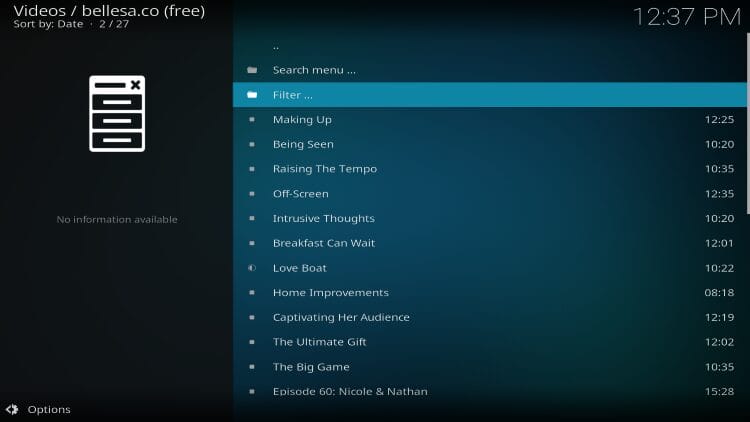Screen dimensions: 750x422
Task: Open the Options side menu
Action: (x=48, y=409)
